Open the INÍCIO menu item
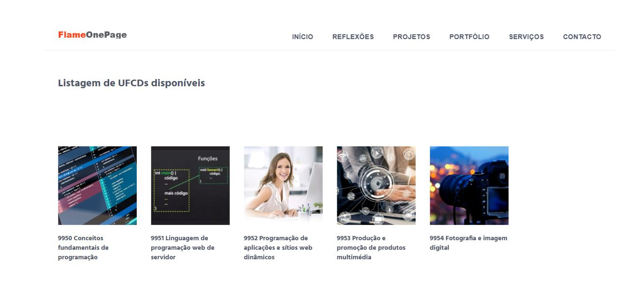 303,37
